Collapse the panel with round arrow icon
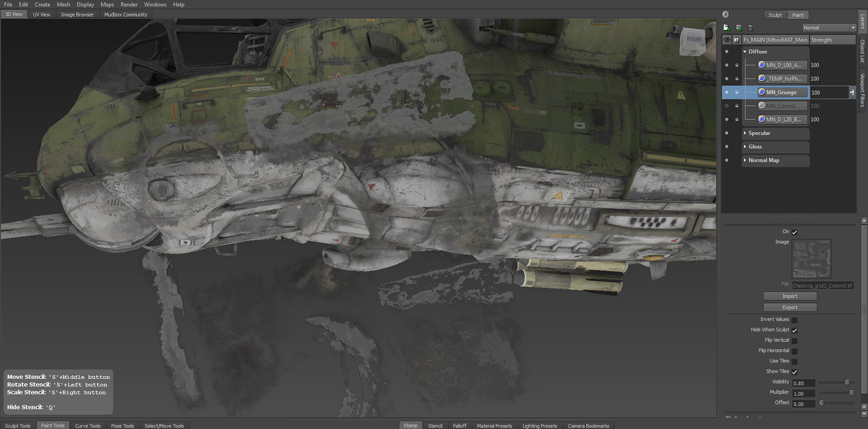 pos(726,15)
